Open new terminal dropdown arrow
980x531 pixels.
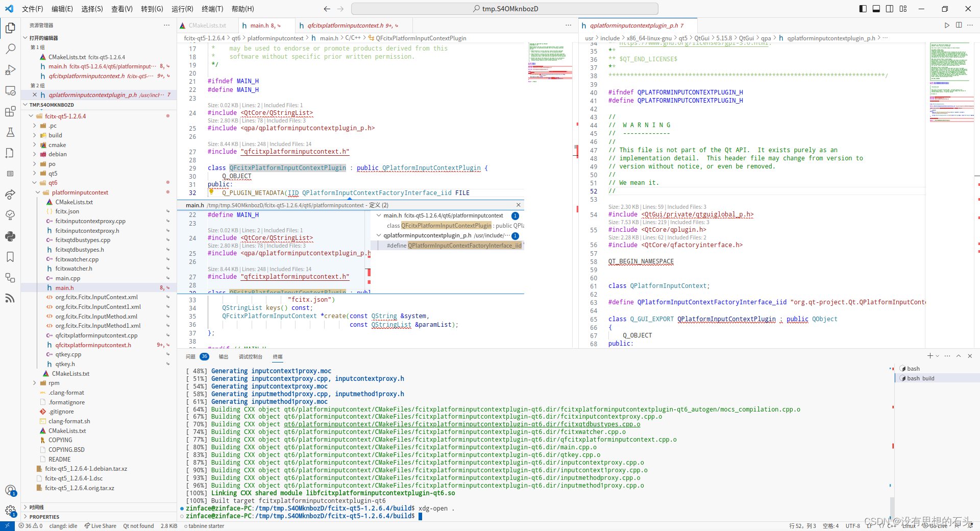[x=938, y=356]
